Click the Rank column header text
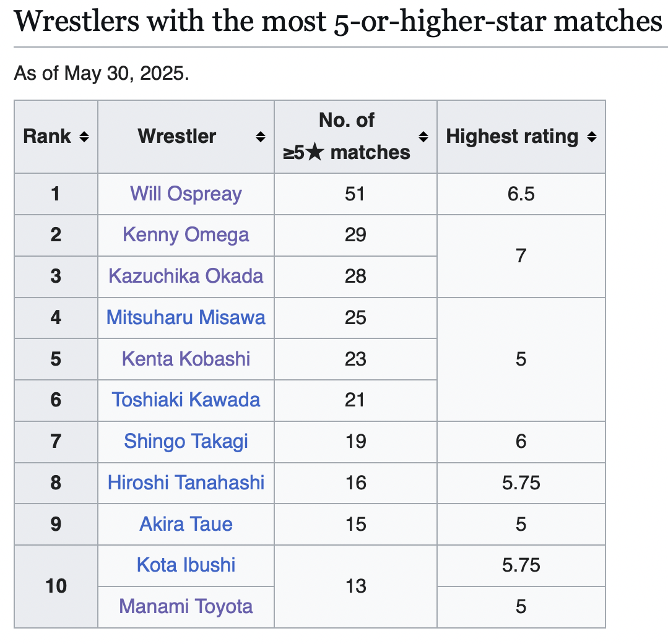Viewport: 668px width, 644px height. tap(47, 137)
